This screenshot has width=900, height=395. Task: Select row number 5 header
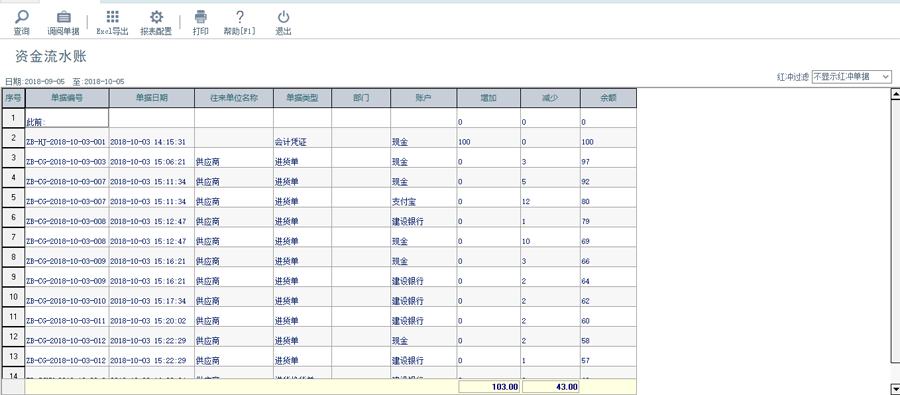click(13, 198)
